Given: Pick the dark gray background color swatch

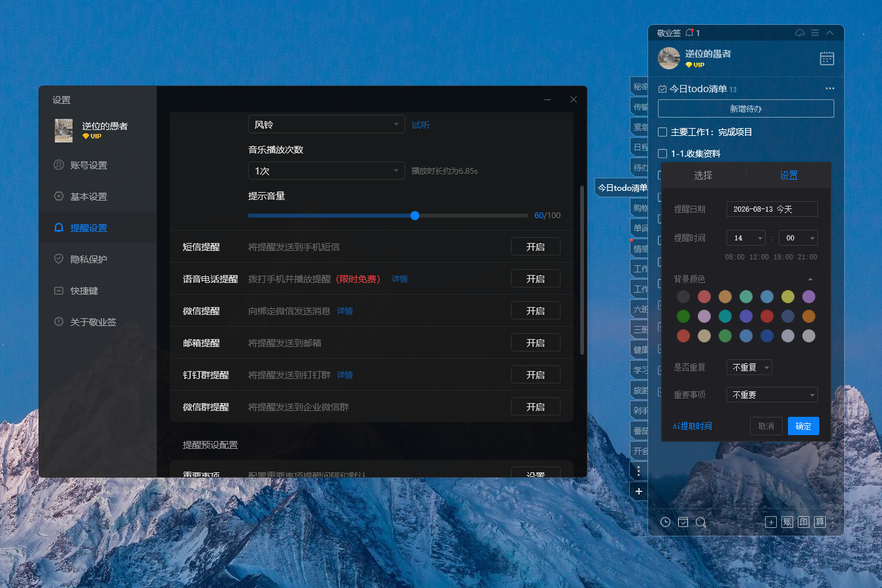Looking at the screenshot, I should point(683,297).
